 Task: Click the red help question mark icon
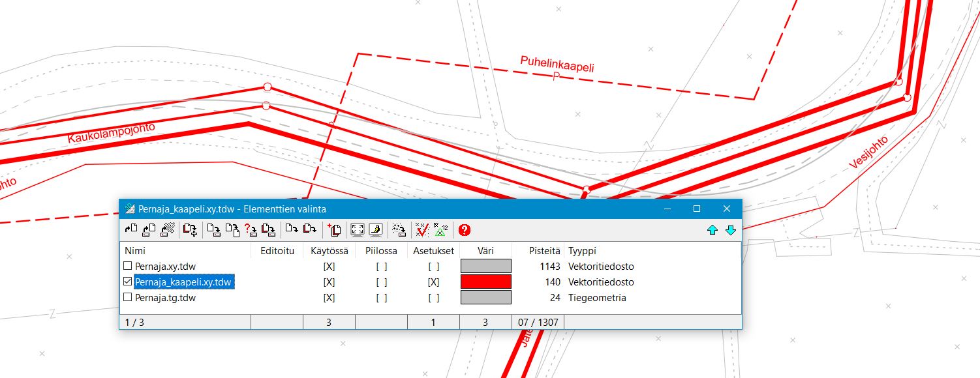[x=465, y=229]
